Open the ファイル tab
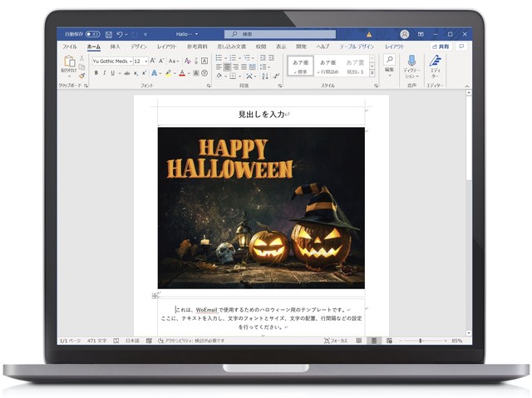This screenshot has width=532, height=398. coord(69,47)
